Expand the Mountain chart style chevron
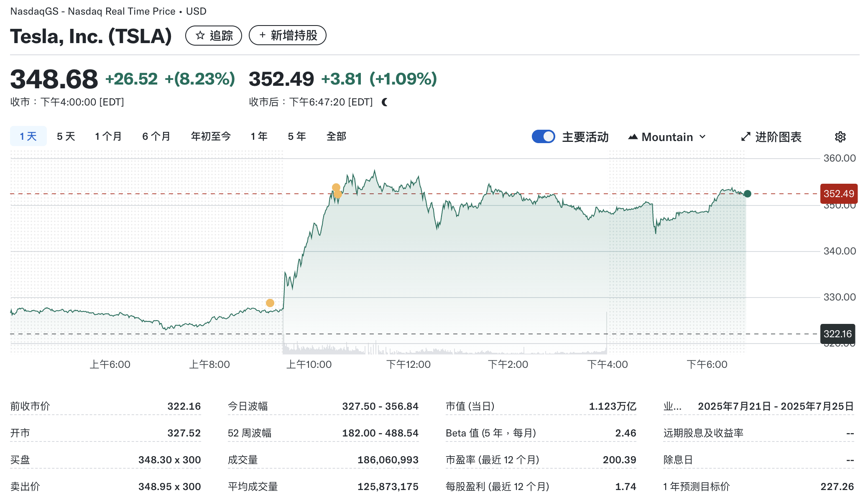The height and width of the screenshot is (503, 868). [x=703, y=137]
